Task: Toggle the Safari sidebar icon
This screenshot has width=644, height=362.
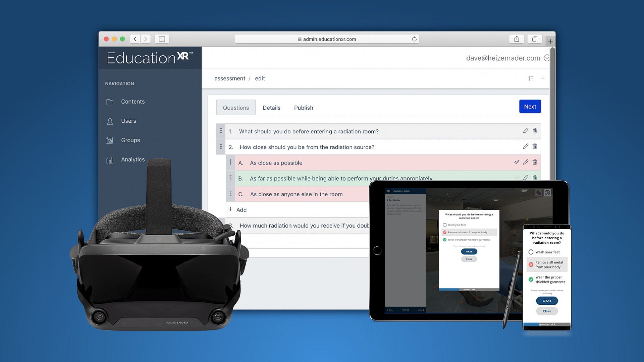Action: coord(162,39)
